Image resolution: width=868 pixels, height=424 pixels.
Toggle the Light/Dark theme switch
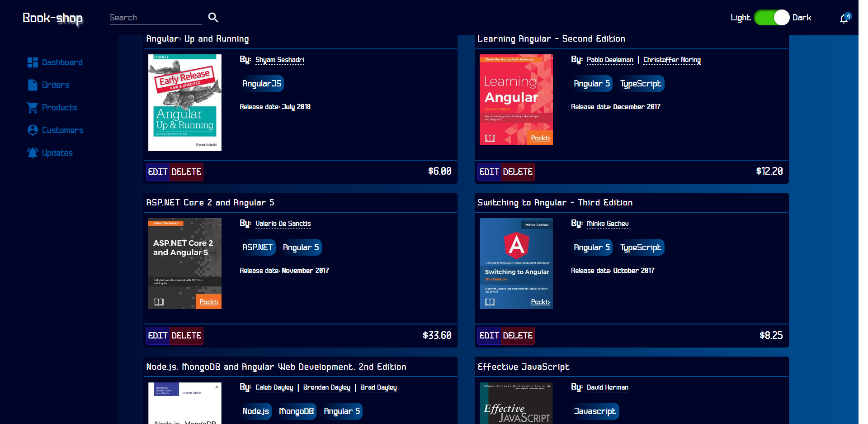(771, 18)
